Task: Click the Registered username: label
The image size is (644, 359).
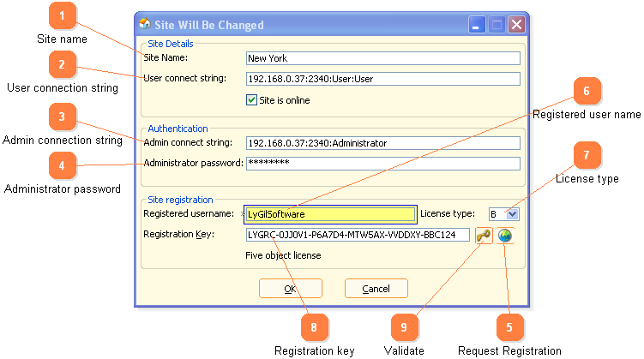Action: coord(189,213)
